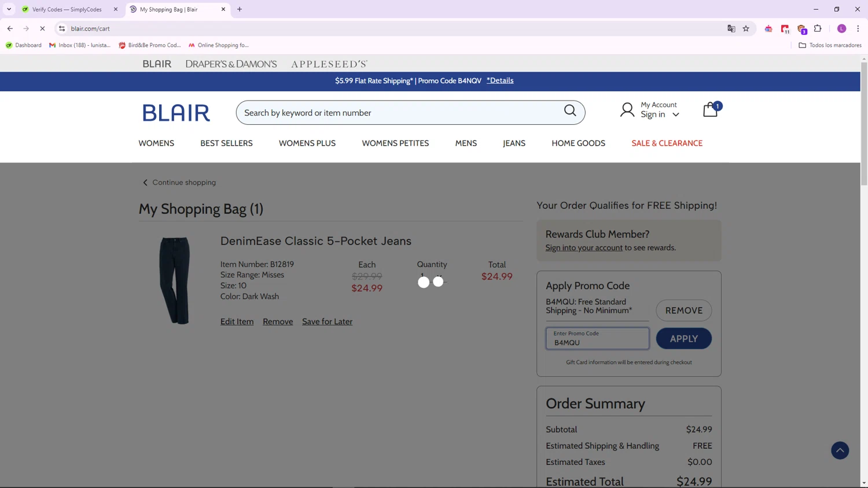Open the WOMENS PLUS menu
Viewport: 868px width, 488px height.
307,143
